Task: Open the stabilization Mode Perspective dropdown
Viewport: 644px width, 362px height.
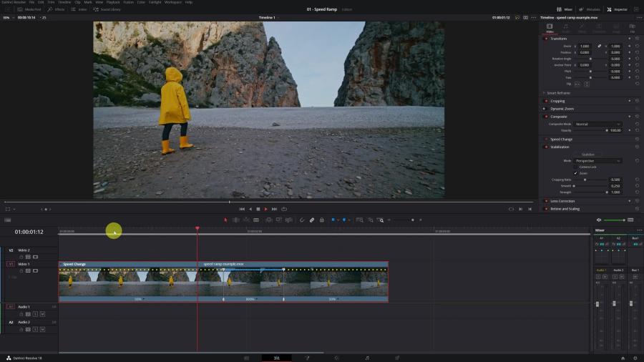Action: pyautogui.click(x=597, y=161)
